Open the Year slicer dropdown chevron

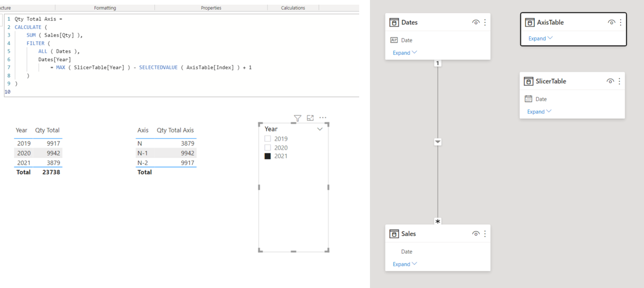coord(320,129)
